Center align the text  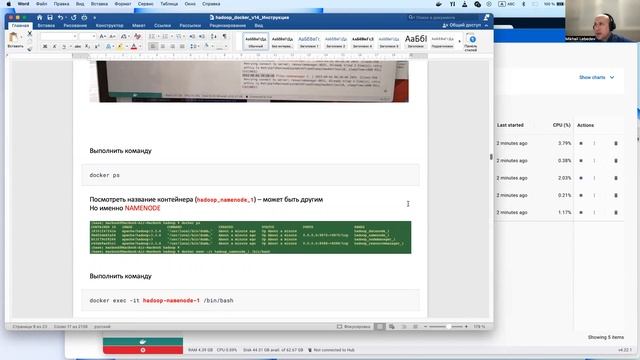[163, 47]
